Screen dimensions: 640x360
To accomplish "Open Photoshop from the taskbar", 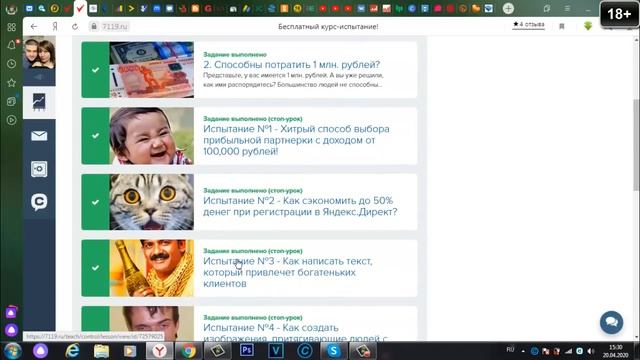I will [x=247, y=351].
